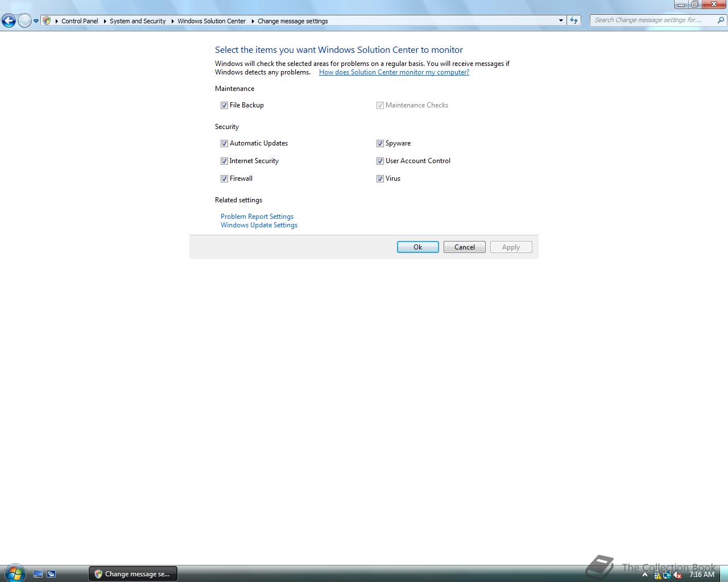Open Windows Update Settings link

tap(259, 225)
